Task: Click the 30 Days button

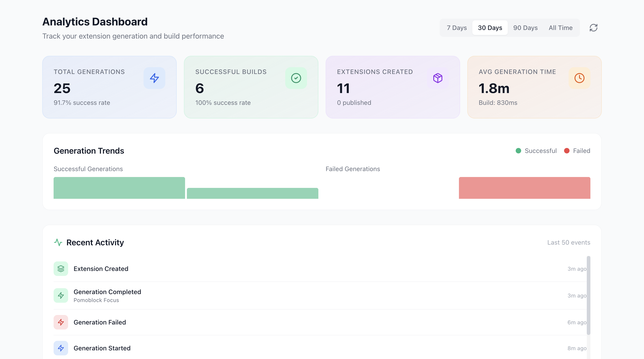Action: tap(490, 28)
